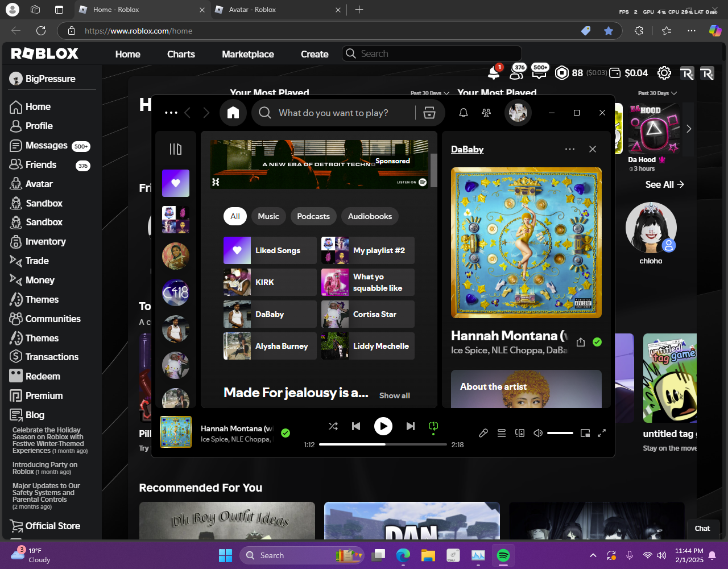Image resolution: width=728 pixels, height=569 pixels.
Task: Open Roblox Create tab
Action: (x=315, y=54)
